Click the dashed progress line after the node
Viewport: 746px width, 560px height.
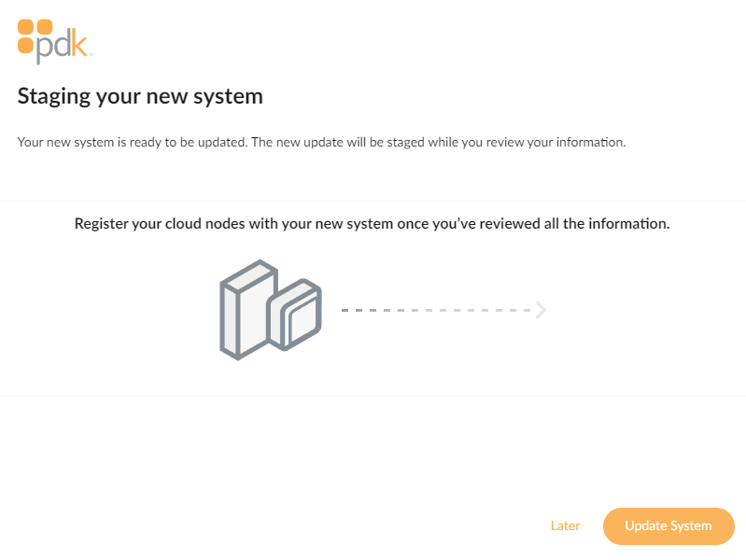[436, 310]
